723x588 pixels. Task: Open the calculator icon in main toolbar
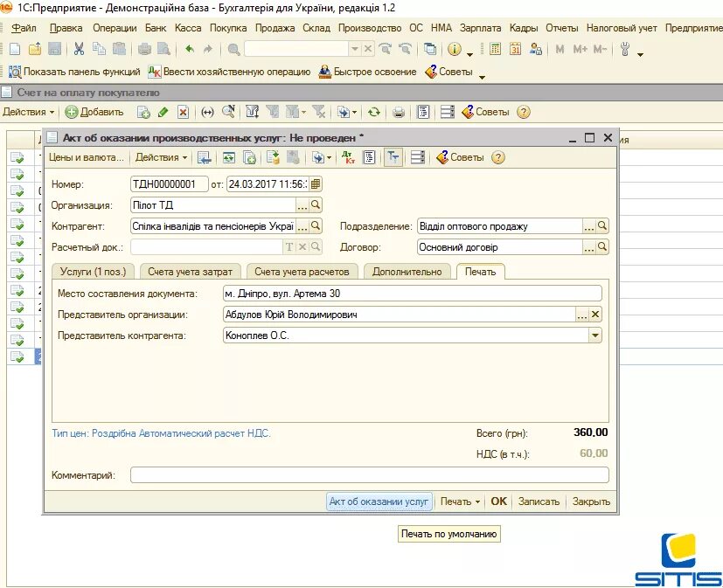(x=495, y=49)
